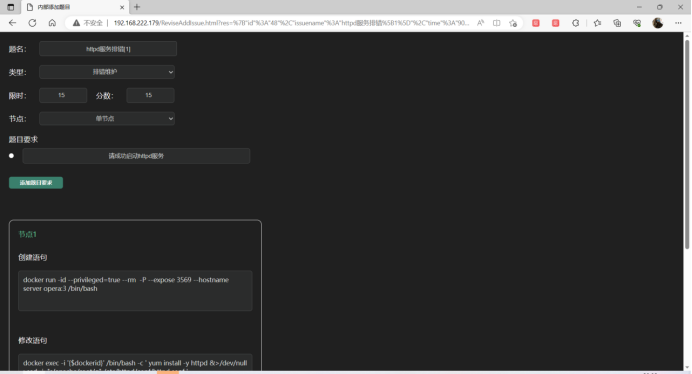Expand the 类型 dropdown
Screen dimensions: 692x374
click(107, 72)
